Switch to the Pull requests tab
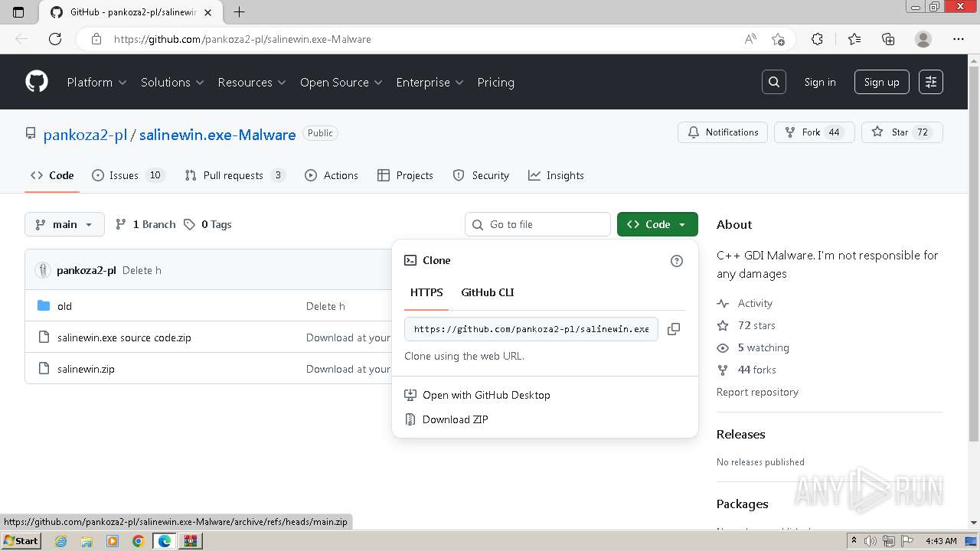The width and height of the screenshot is (980, 551). [235, 175]
